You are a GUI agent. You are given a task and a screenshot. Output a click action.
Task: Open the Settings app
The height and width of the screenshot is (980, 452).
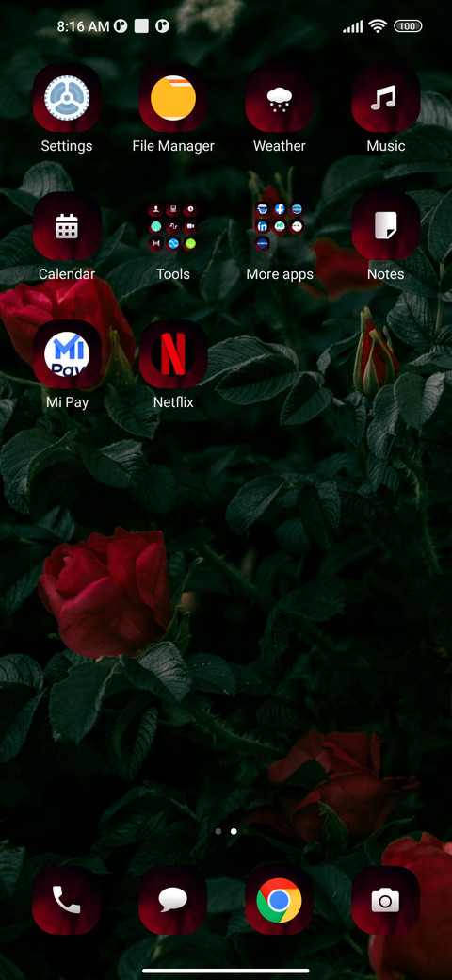67,98
